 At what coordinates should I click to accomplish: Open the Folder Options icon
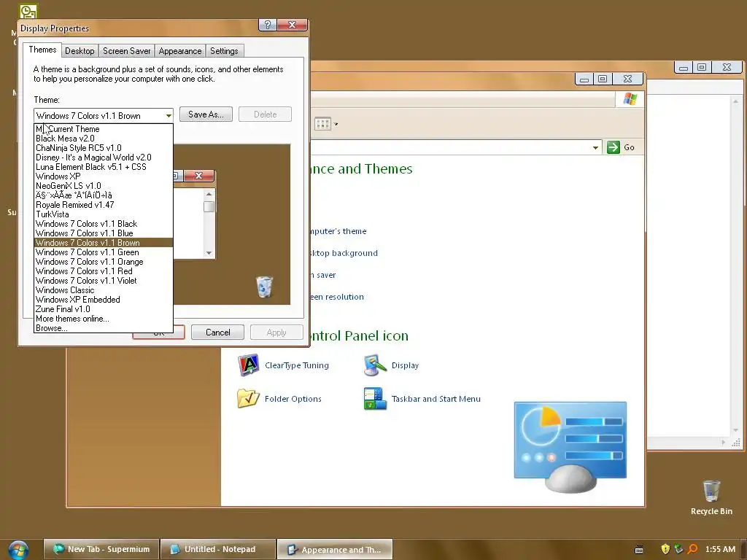click(248, 399)
